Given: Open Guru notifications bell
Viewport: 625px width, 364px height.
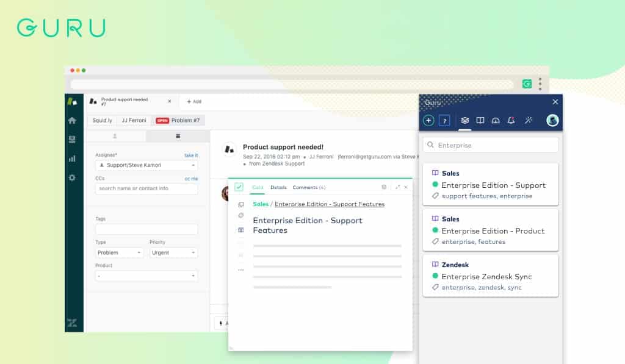Looking at the screenshot, I should [x=511, y=120].
